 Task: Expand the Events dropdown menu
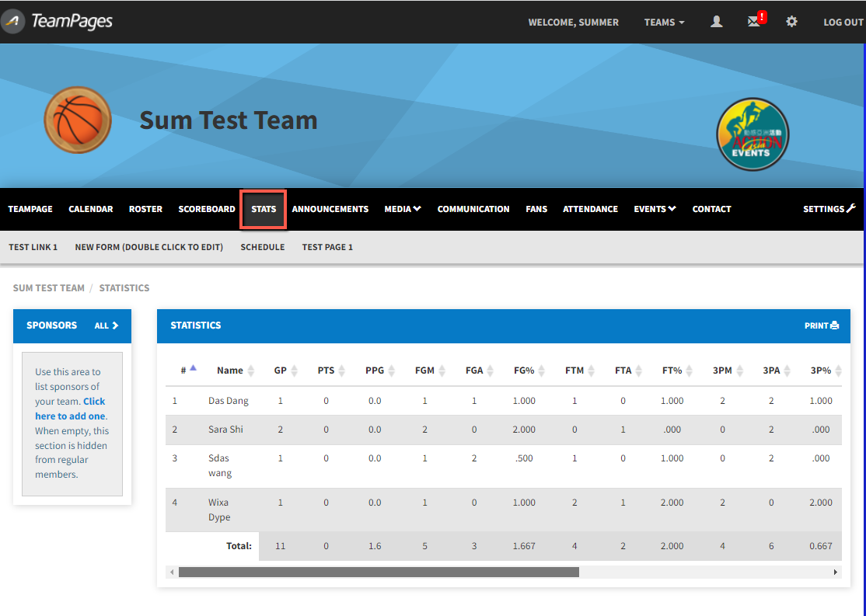click(655, 209)
